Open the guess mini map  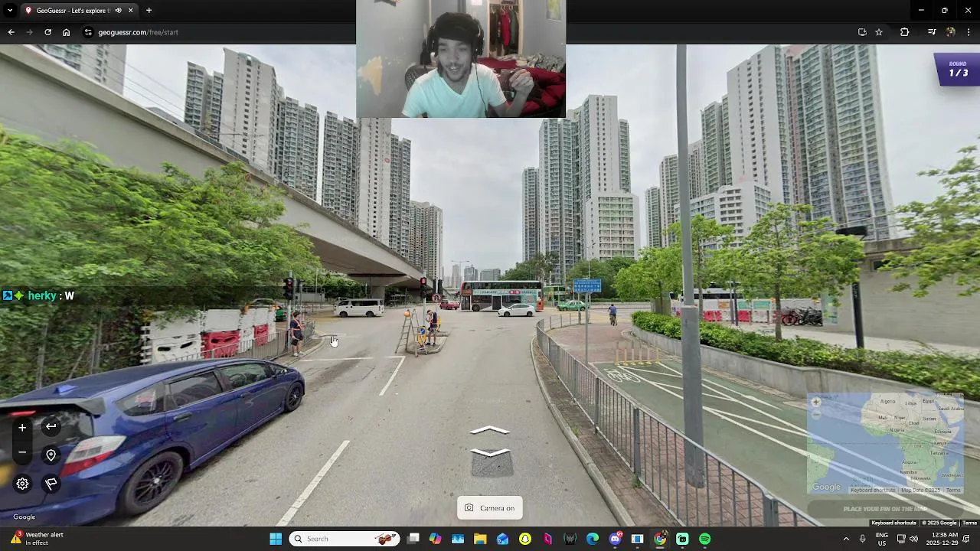[885, 444]
